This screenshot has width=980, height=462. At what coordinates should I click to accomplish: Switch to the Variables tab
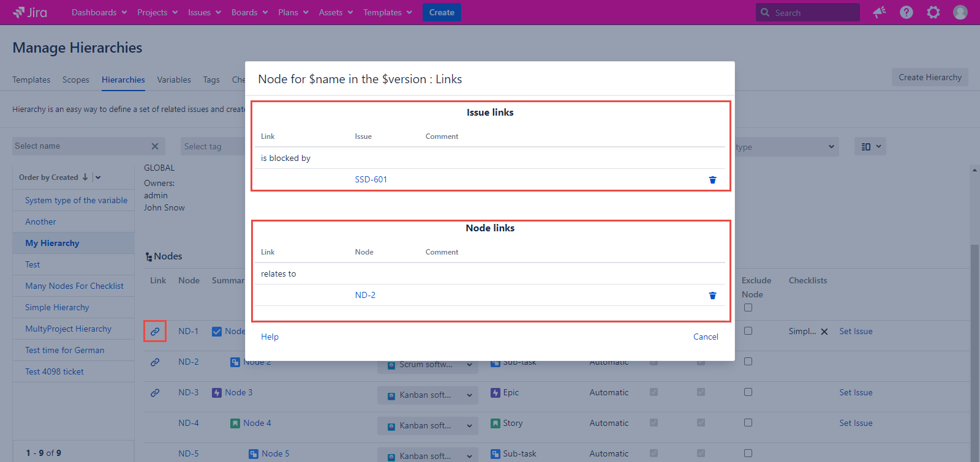coord(174,80)
